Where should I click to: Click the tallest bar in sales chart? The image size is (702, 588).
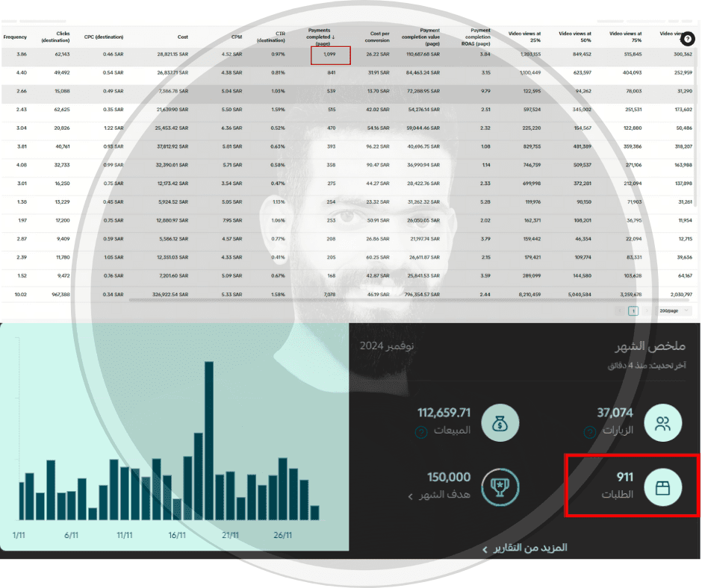(209, 441)
